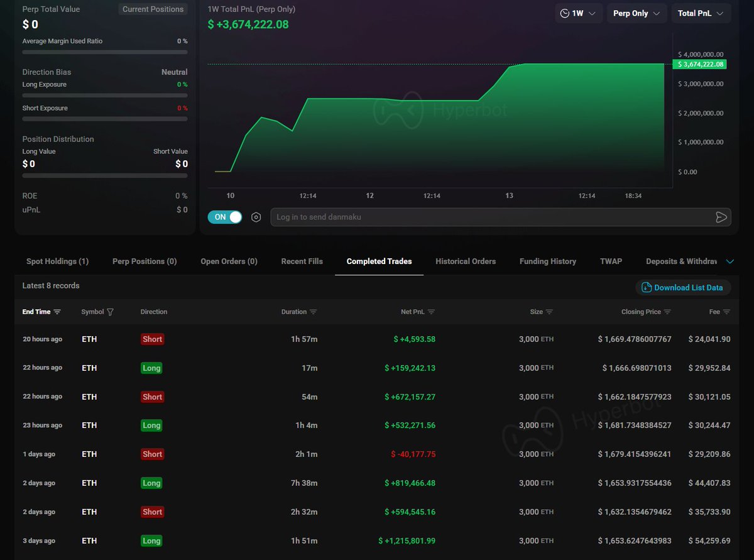This screenshot has width=754, height=560.
Task: Click the Duration sort icon
Action: coord(314,312)
